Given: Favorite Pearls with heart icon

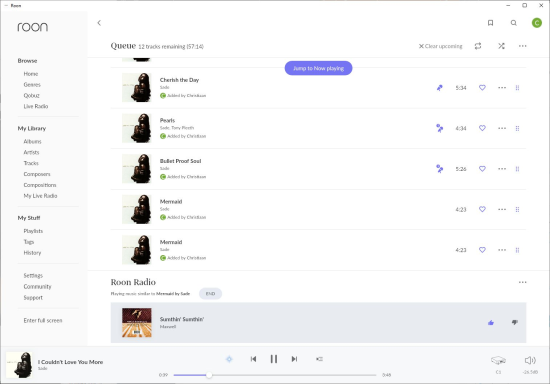Looking at the screenshot, I should tap(482, 128).
